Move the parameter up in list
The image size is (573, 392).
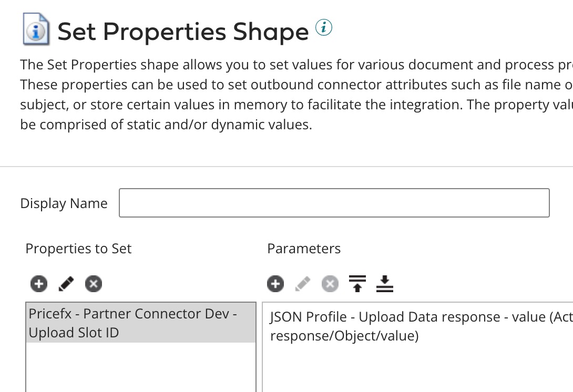pyautogui.click(x=357, y=284)
